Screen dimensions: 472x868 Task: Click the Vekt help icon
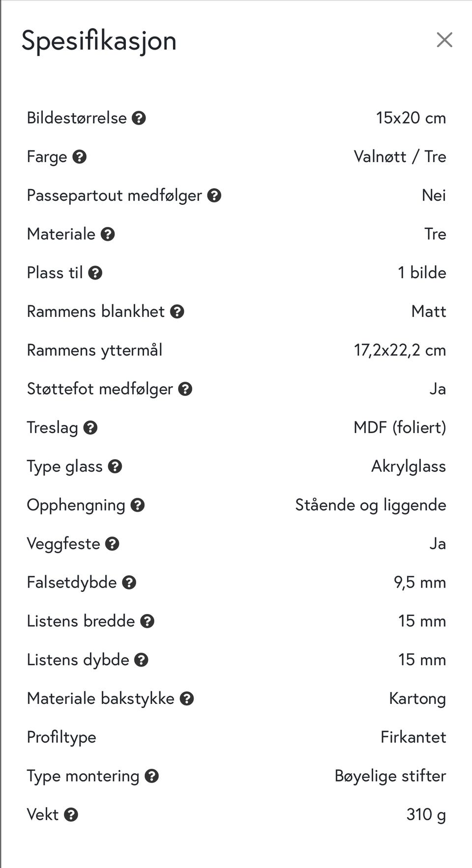(x=71, y=815)
